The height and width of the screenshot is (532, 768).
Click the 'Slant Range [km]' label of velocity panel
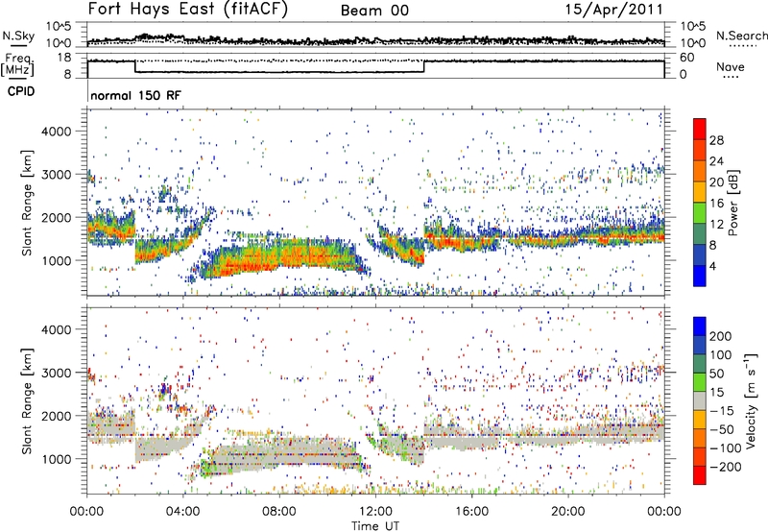tap(27, 400)
